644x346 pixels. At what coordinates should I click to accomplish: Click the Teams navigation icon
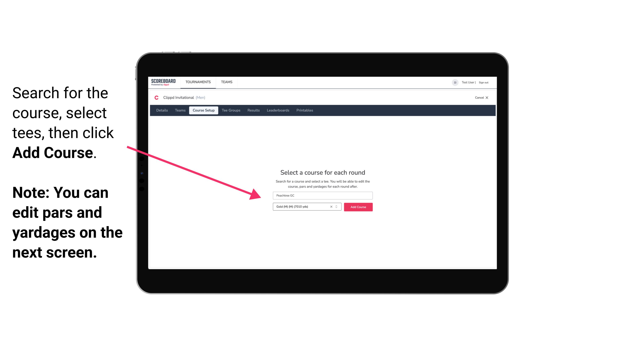[226, 82]
